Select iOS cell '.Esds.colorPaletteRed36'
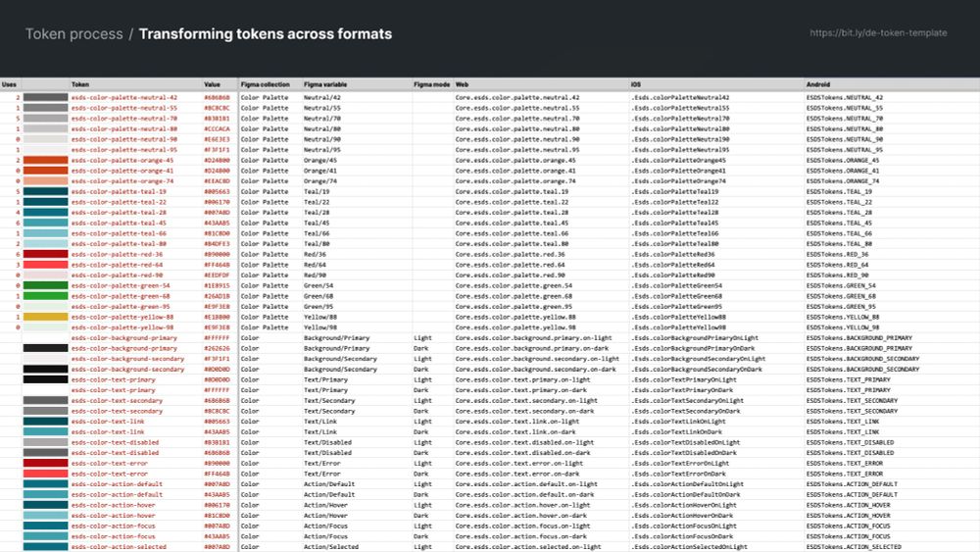This screenshot has height=552, width=980. pos(673,255)
